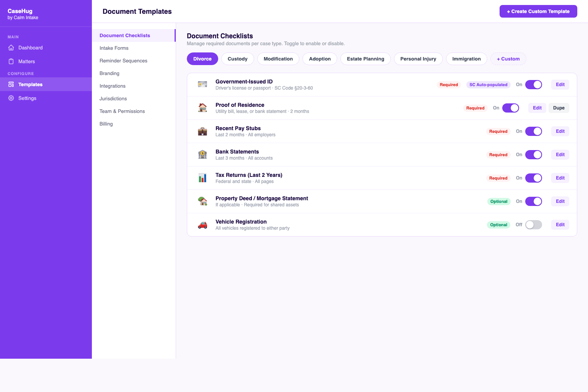Add a new + Custom case type
The image size is (588, 392).
(508, 59)
